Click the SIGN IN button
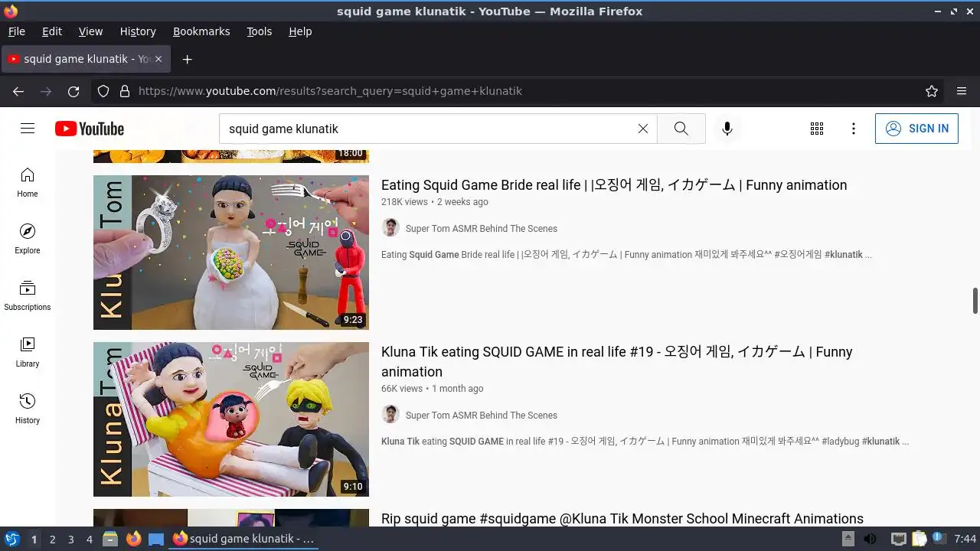Image resolution: width=980 pixels, height=551 pixels. pyautogui.click(x=916, y=129)
